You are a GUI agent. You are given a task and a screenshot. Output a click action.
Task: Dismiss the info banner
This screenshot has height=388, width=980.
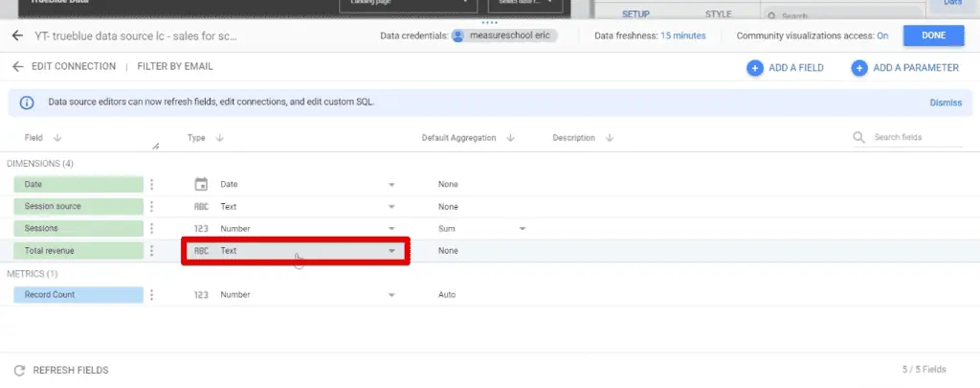pos(946,103)
